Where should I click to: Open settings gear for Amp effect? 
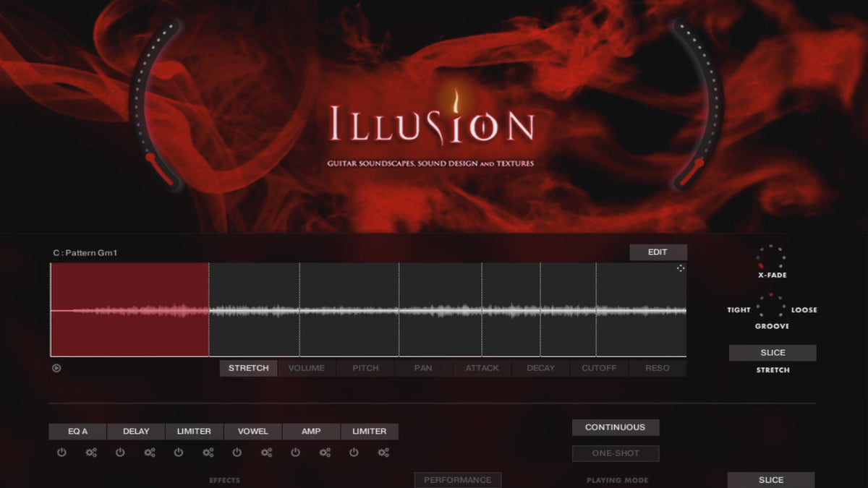[325, 453]
